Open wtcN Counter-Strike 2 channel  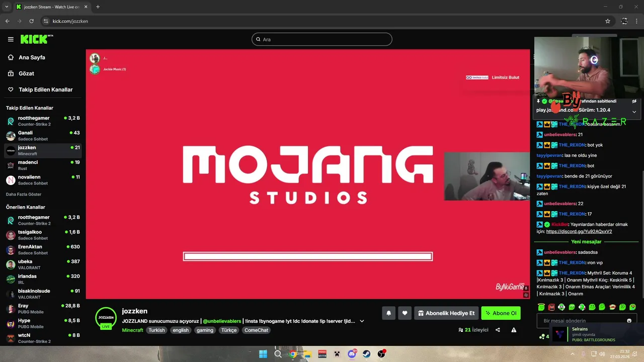[x=43, y=338]
